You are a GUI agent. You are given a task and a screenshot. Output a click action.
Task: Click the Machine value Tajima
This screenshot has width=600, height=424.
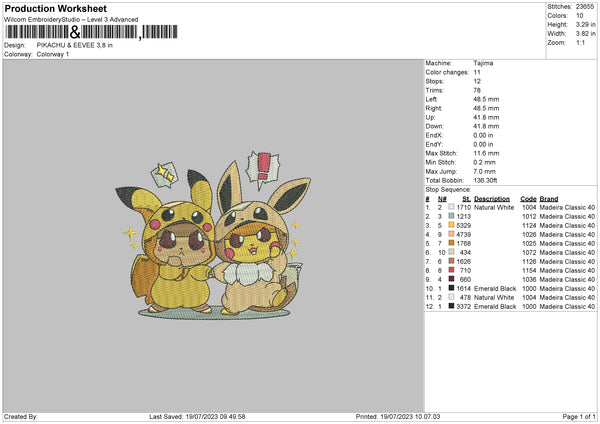[x=483, y=63]
